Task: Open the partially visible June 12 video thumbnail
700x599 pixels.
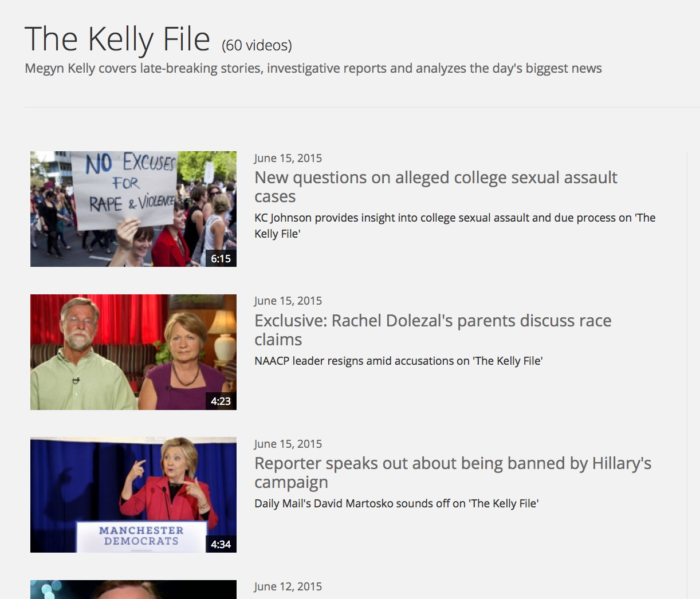Action: 133,589
